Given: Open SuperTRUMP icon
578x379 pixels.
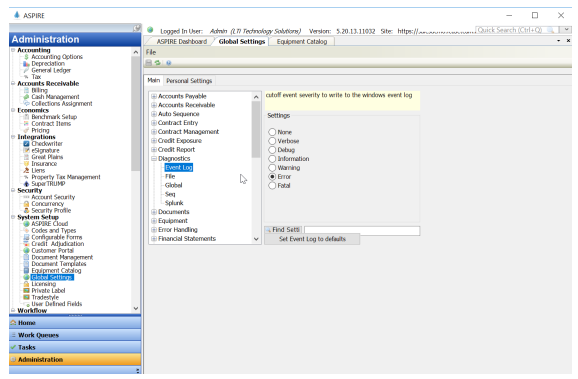Looking at the screenshot, I should (x=26, y=184).
